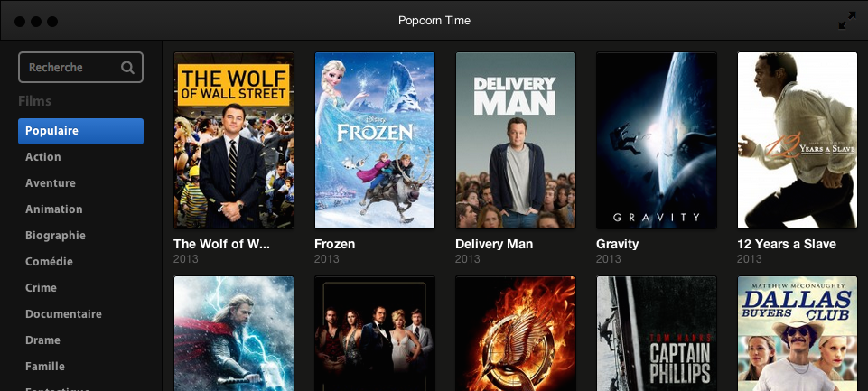Open the Captain Phillips poster
Image resolution: width=868 pixels, height=391 pixels.
[657, 333]
